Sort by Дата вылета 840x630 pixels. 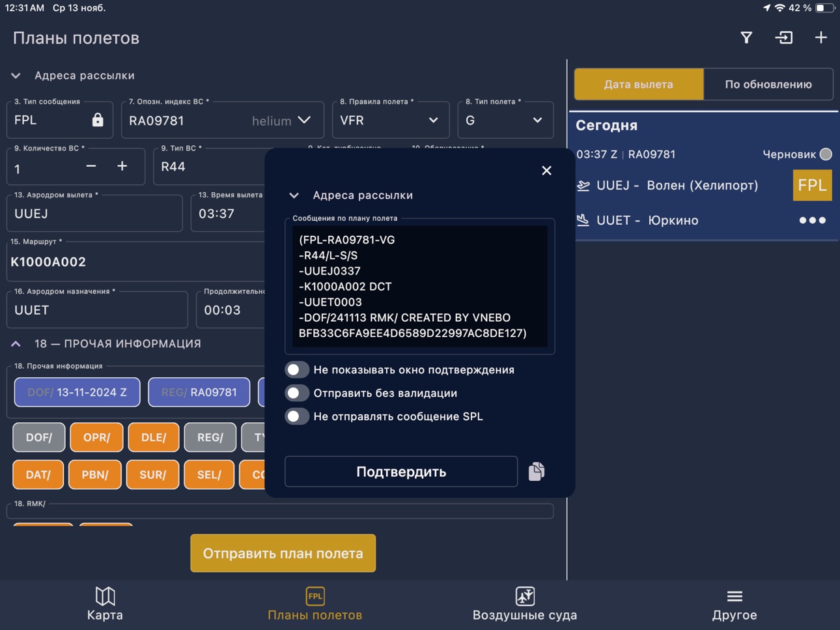639,84
